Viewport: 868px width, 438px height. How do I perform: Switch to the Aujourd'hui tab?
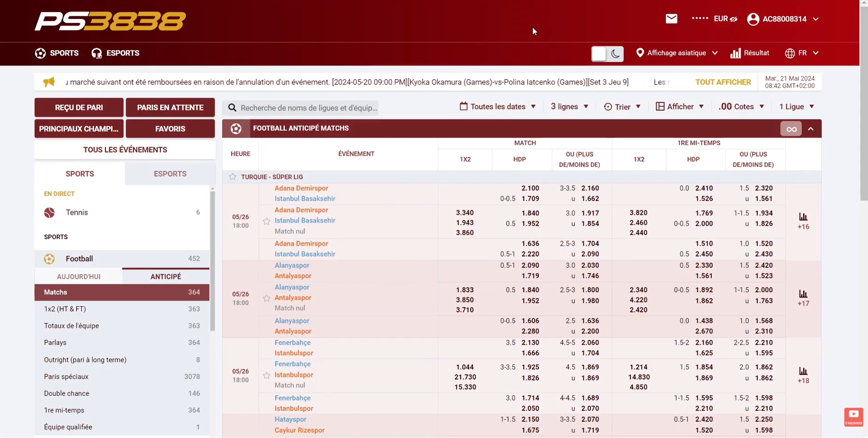(x=78, y=276)
